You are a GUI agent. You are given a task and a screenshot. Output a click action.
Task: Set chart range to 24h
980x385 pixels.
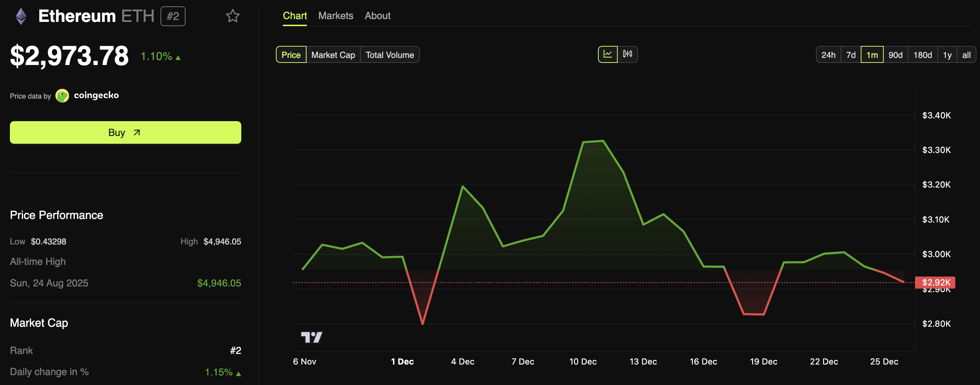828,55
